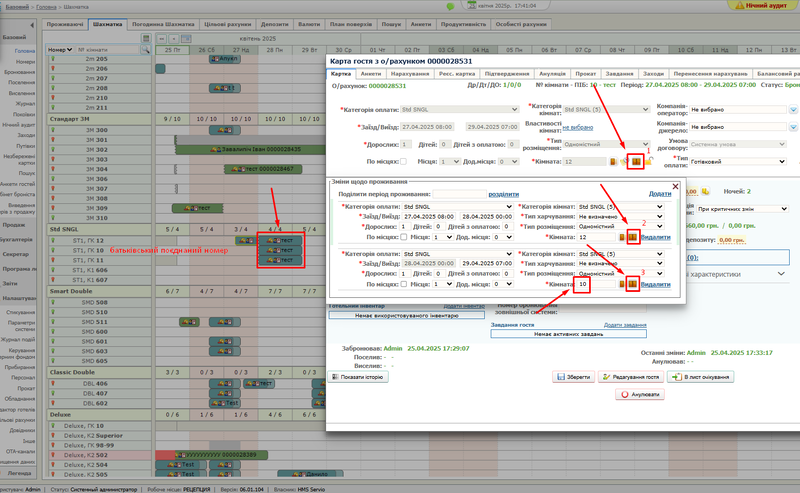The width and height of the screenshot is (800, 493).
Task: Click the room selector icon beside Кімната 12 in the guest card
Action: pos(634,161)
